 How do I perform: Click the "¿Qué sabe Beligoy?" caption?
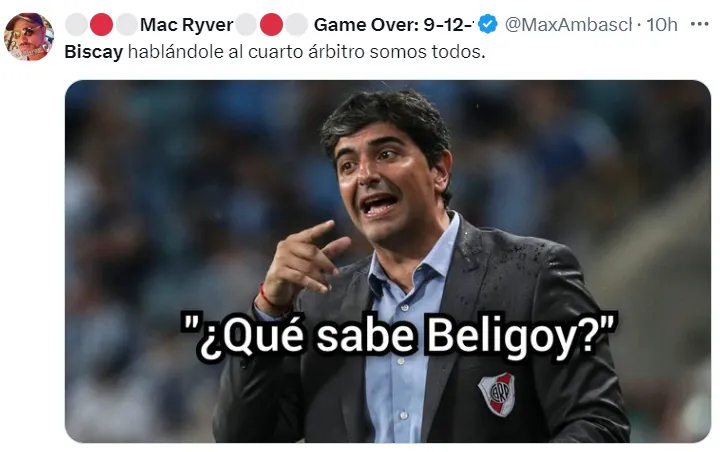click(399, 336)
